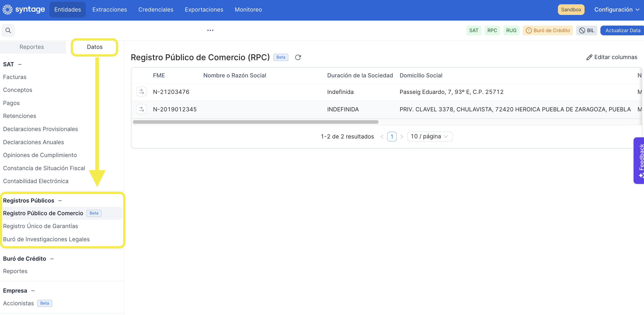This screenshot has width=644, height=315.
Task: Select page 1 in pagination
Action: [392, 136]
